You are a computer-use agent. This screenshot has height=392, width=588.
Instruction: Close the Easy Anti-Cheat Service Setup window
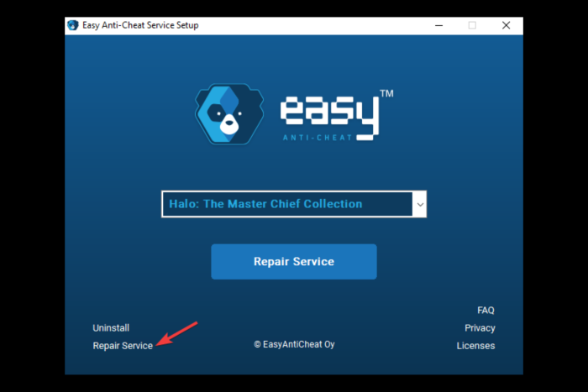tap(506, 25)
